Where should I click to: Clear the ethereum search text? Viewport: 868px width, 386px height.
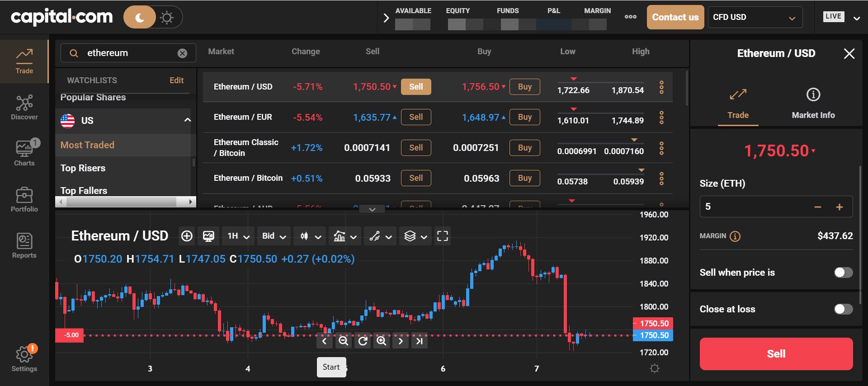tap(182, 53)
